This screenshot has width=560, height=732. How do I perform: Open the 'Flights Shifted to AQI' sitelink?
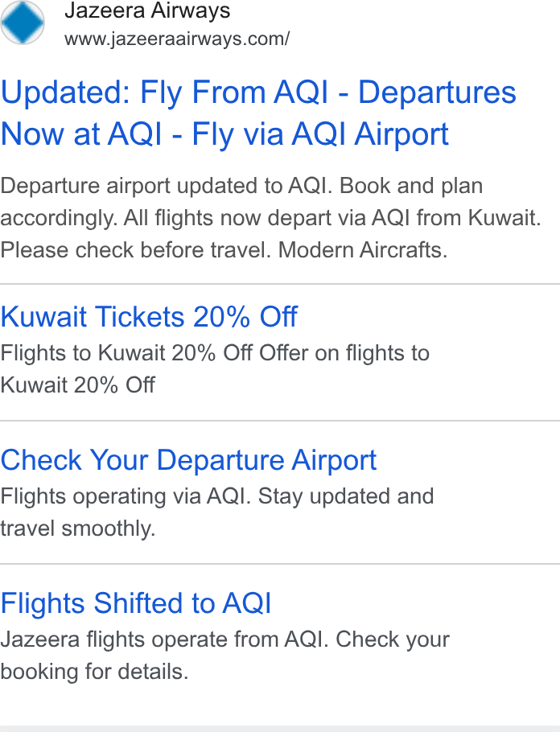(x=136, y=603)
